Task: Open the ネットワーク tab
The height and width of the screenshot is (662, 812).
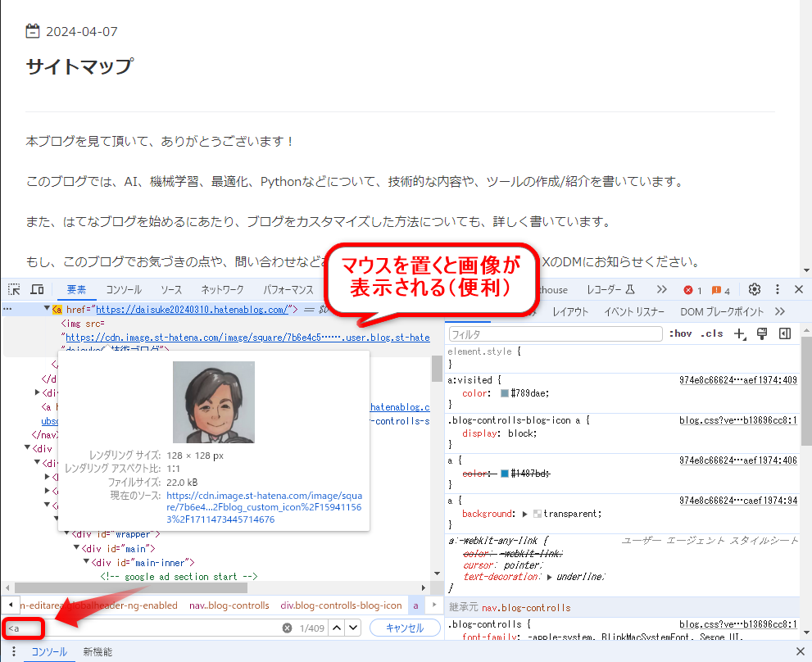Action: [x=222, y=289]
